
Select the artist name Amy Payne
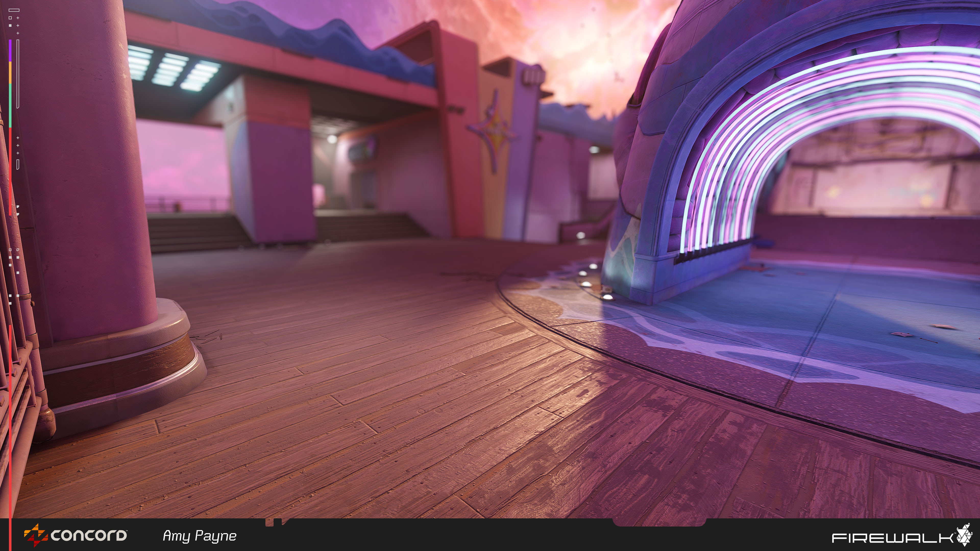click(x=200, y=536)
